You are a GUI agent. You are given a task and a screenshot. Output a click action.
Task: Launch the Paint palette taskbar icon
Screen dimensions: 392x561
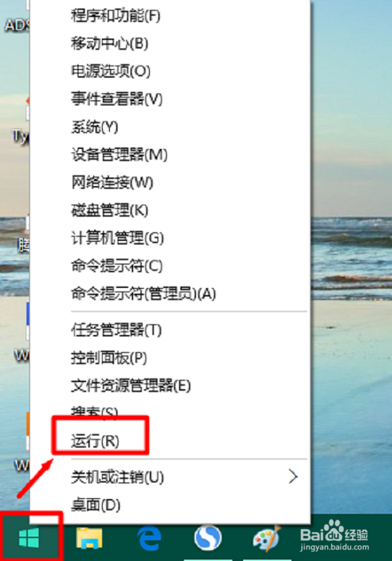pos(267,537)
